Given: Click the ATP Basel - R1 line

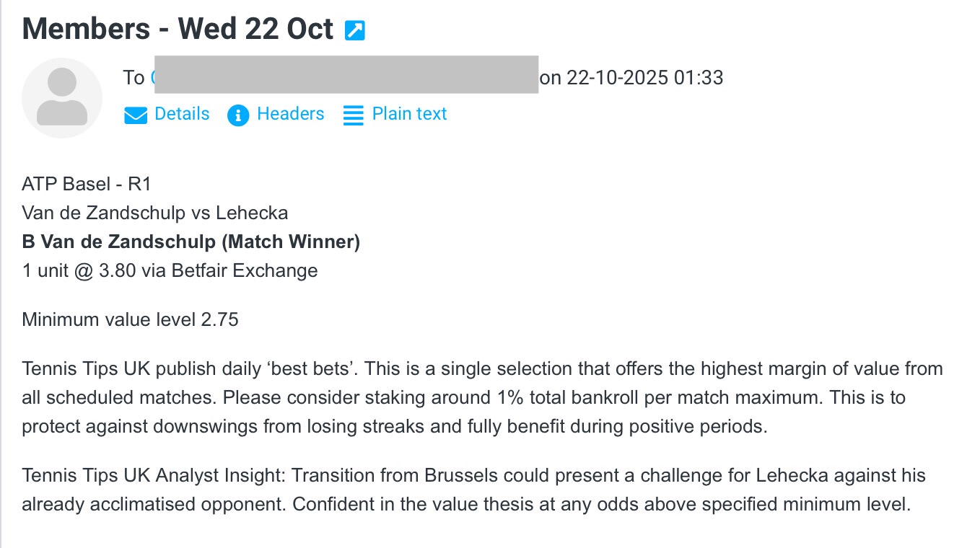Looking at the screenshot, I should (87, 184).
